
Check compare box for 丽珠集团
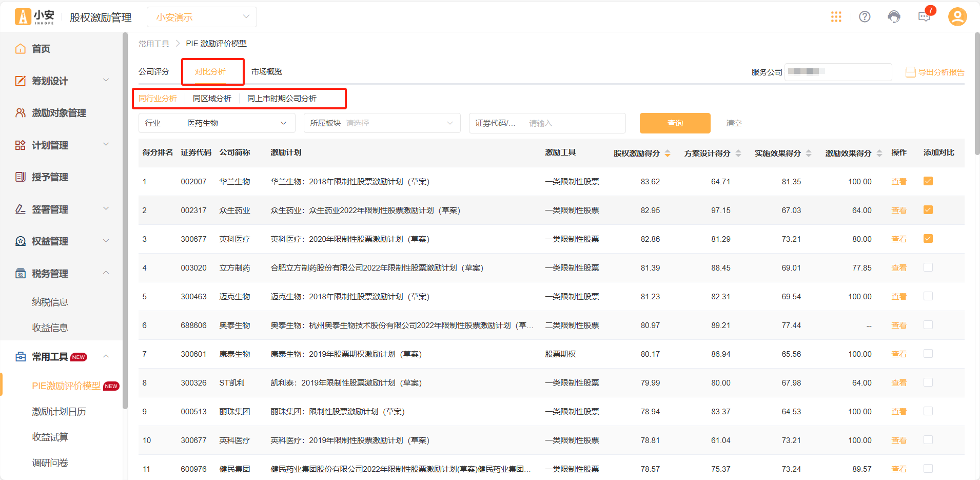[x=928, y=411]
